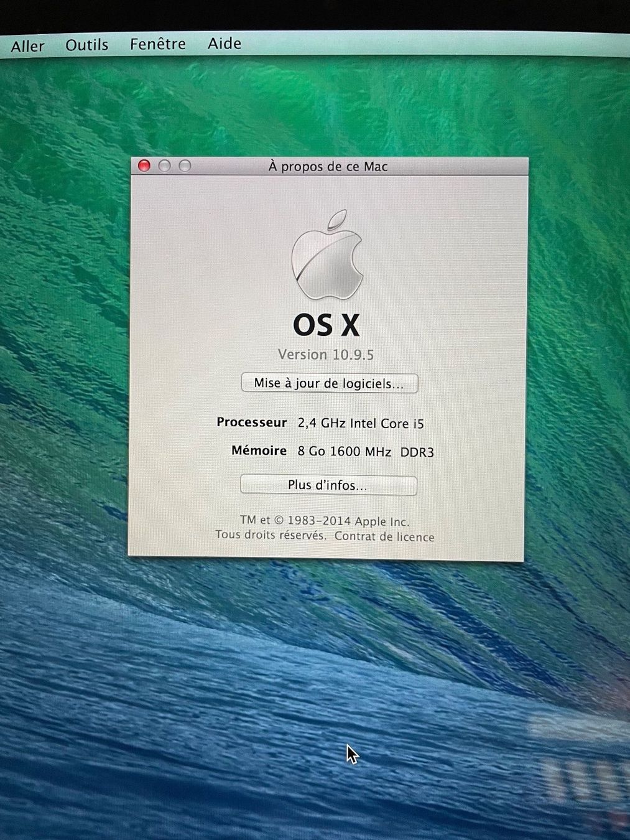Click TM et © 1983–2014 Apple Inc. text
The height and width of the screenshot is (840, 630).
[x=325, y=521]
